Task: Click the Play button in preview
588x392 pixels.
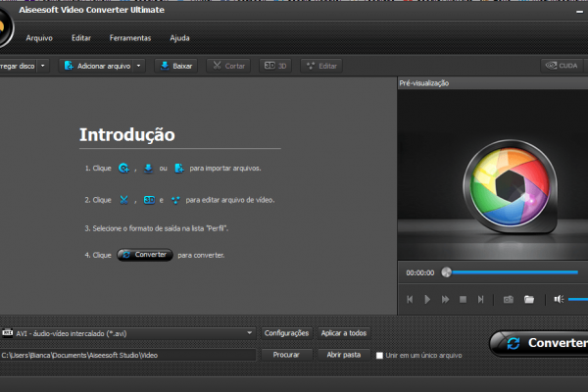Action: point(427,299)
